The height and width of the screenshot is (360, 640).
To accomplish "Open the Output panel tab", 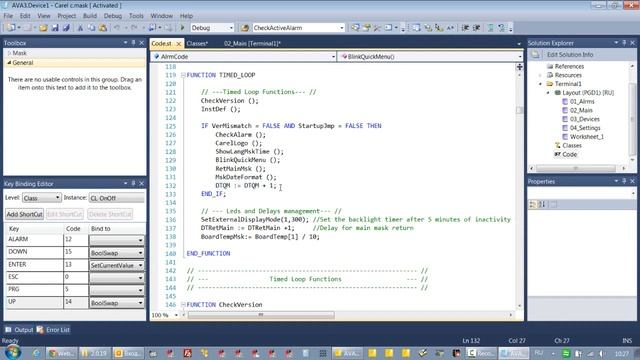I will 19,330.
